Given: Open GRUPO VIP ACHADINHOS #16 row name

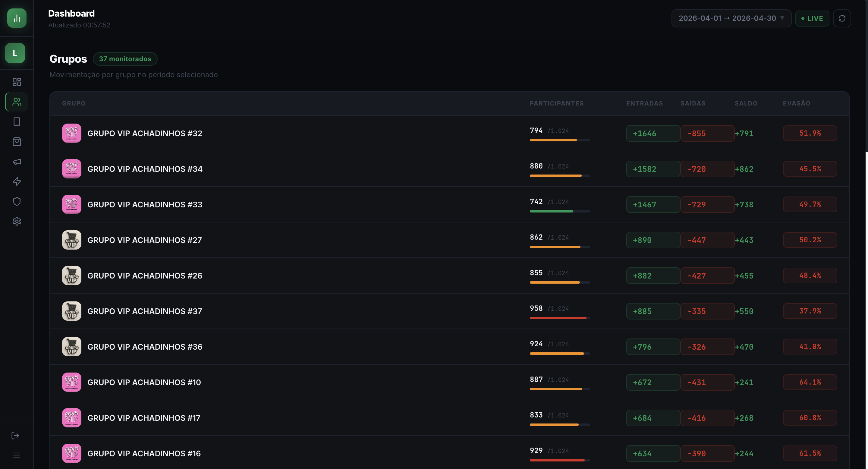Looking at the screenshot, I should (x=144, y=454).
